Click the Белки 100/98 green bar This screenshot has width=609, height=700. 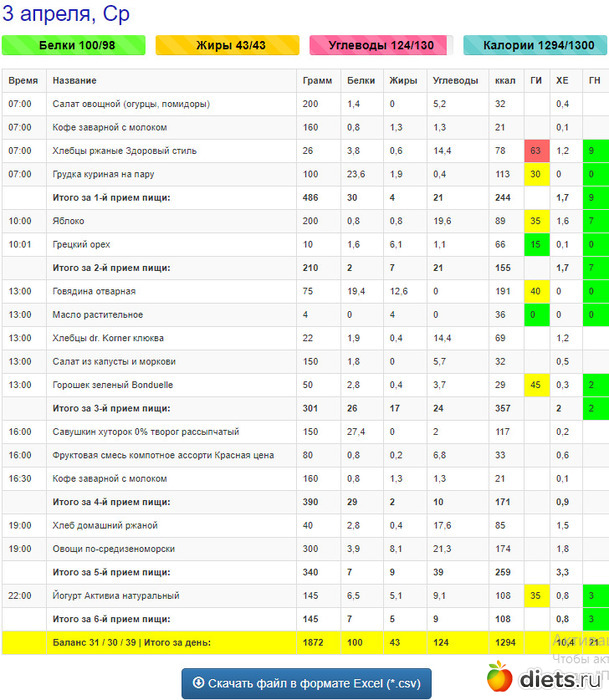[74, 45]
